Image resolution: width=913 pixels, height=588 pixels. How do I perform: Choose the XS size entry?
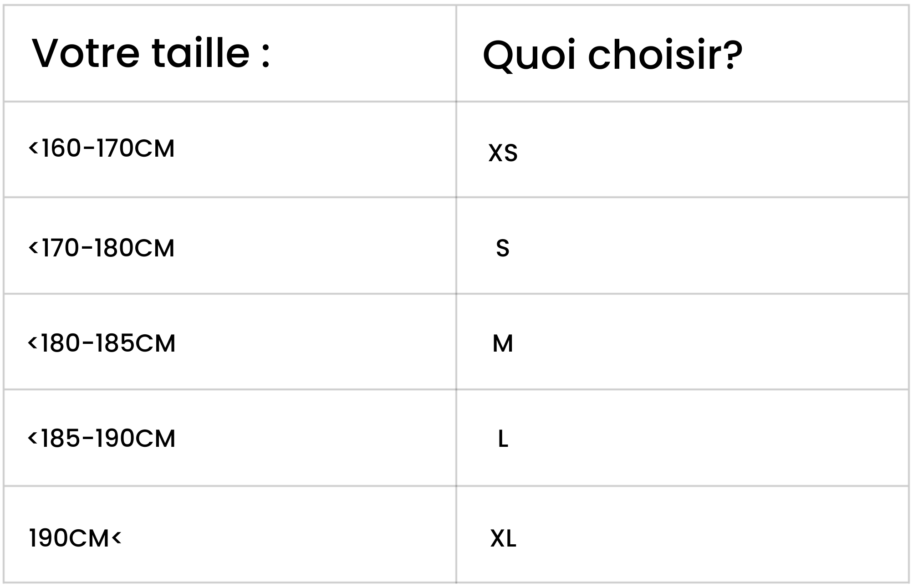click(503, 153)
